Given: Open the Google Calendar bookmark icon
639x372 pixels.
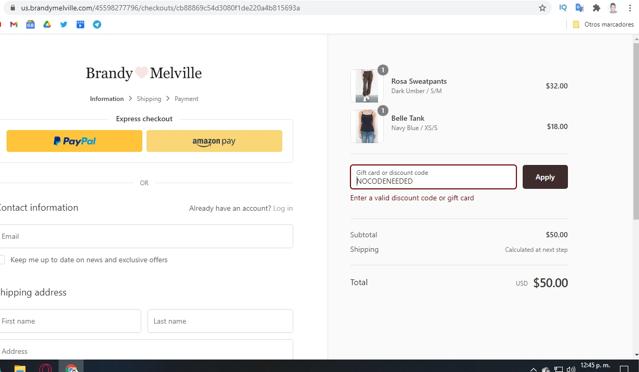Looking at the screenshot, I should tap(31, 24).
